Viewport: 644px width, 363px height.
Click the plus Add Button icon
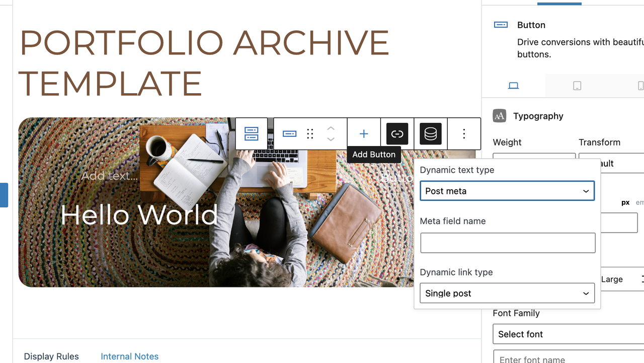click(364, 134)
